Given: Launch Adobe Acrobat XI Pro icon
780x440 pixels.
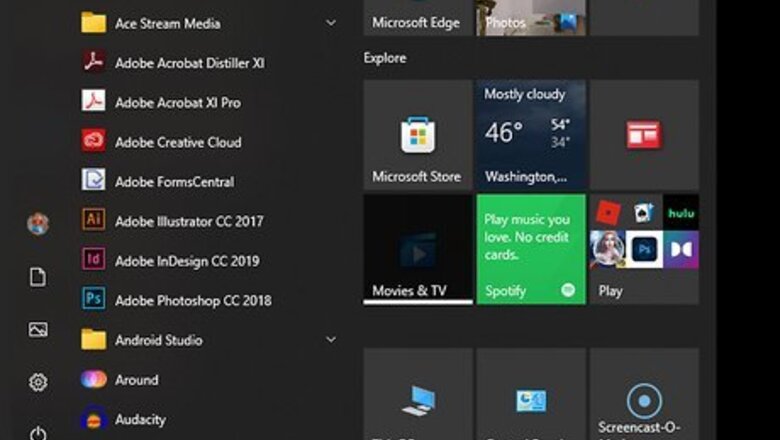Looking at the screenshot, I should coord(94,101).
